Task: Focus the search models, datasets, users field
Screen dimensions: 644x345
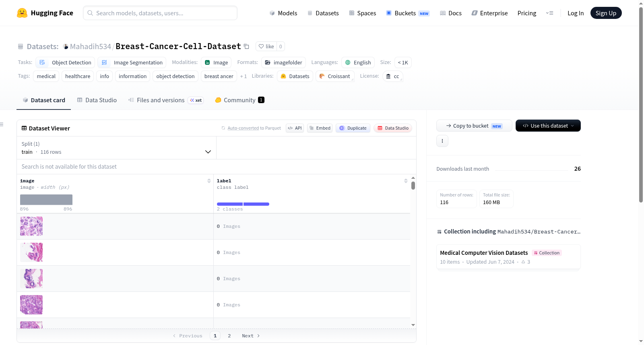Action: click(160, 13)
